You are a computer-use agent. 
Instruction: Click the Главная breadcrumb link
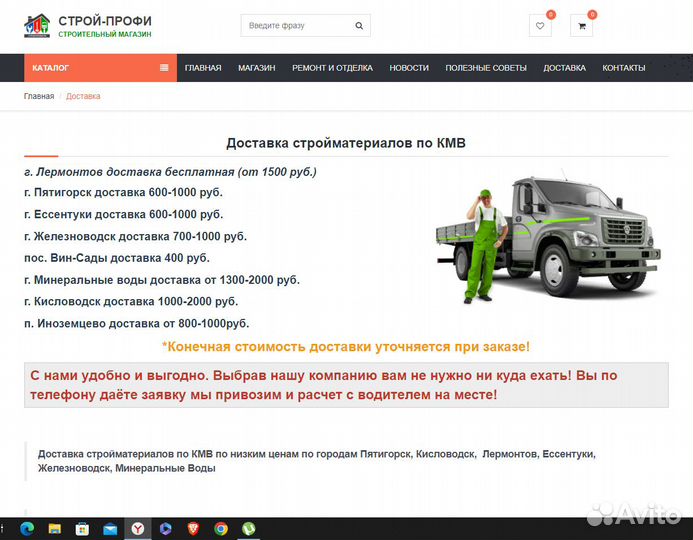[39, 96]
